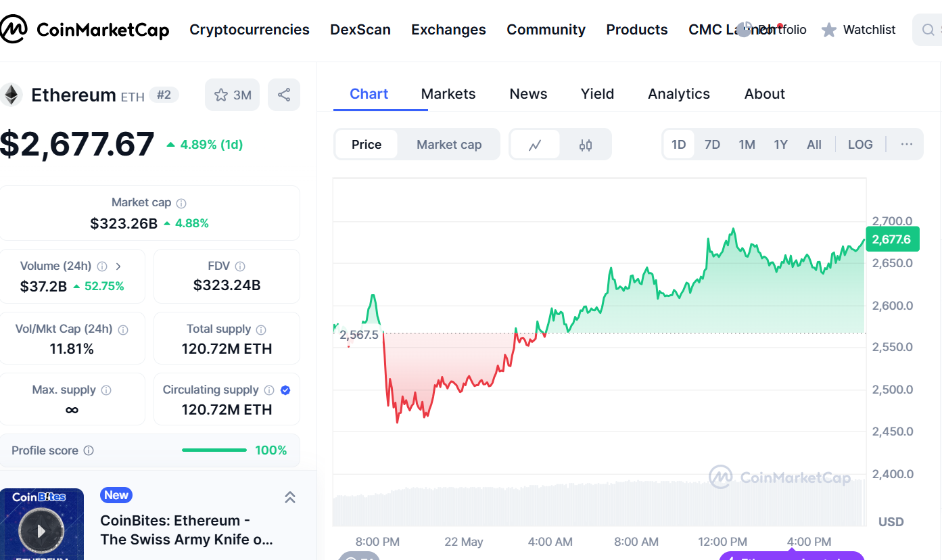The height and width of the screenshot is (560, 942).
Task: Click the $2,677.67 price value
Action: tap(77, 144)
